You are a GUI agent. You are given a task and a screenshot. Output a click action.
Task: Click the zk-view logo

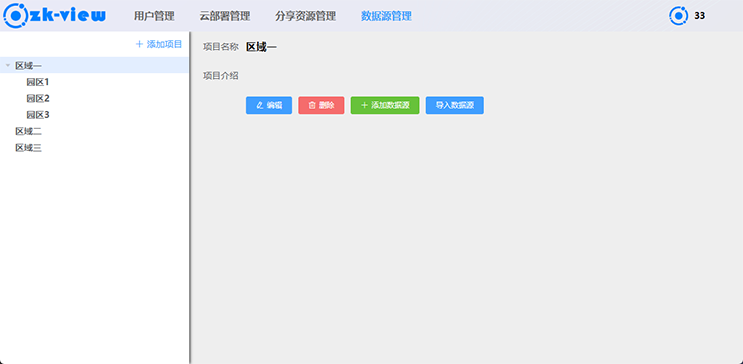coord(54,16)
